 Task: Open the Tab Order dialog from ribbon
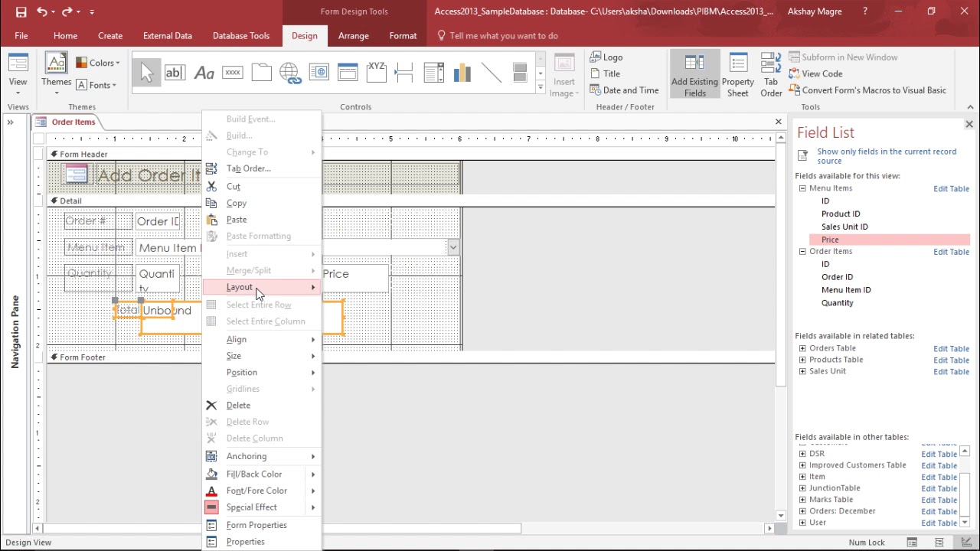point(771,75)
